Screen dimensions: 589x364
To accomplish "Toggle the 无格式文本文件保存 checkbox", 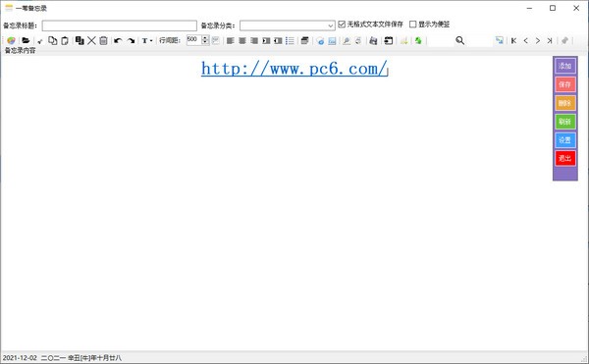I will 342,24.
